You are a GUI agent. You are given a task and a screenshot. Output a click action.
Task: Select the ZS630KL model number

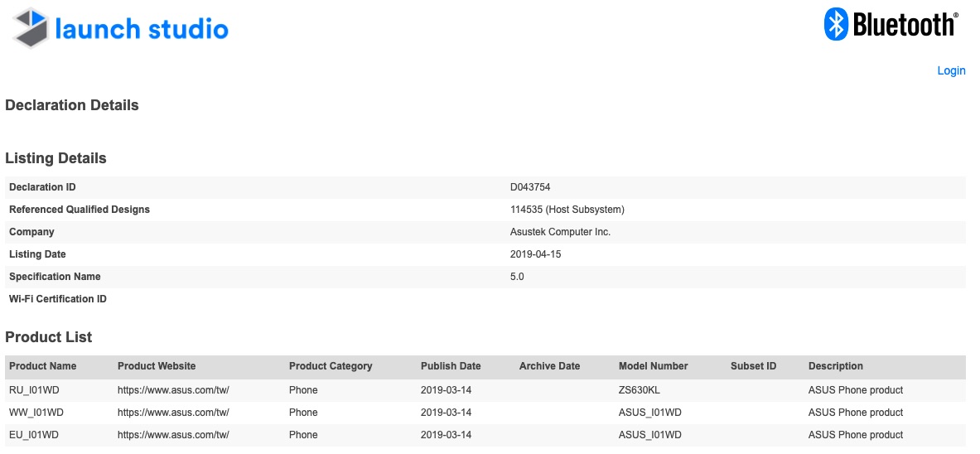pos(639,390)
